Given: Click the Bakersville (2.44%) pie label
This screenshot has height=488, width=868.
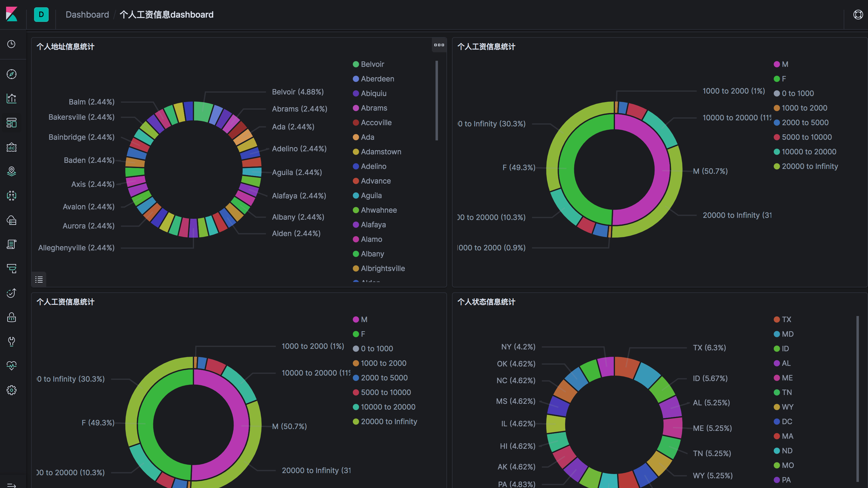Looking at the screenshot, I should click(x=82, y=117).
